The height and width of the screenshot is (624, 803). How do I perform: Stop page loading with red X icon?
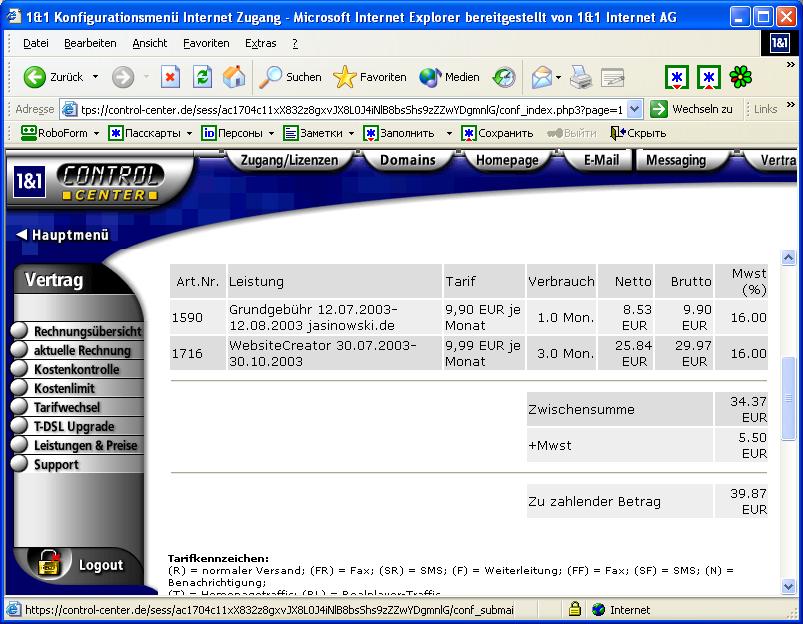coord(171,77)
